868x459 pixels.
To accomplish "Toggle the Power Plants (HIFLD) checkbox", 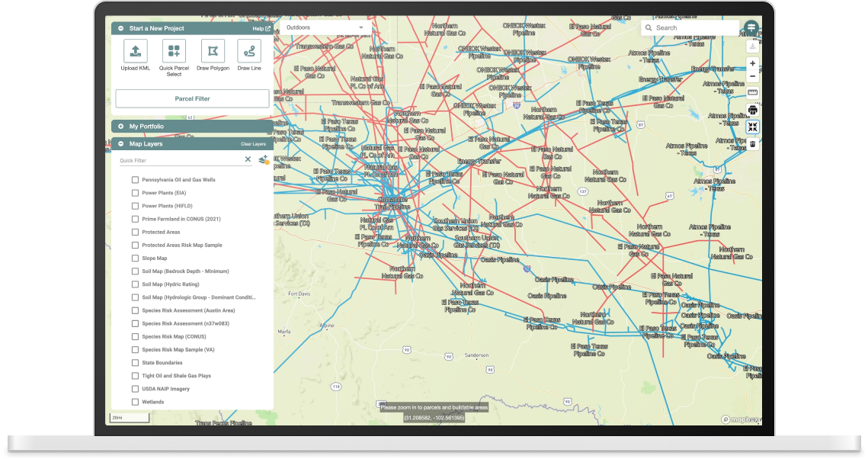I will 135,206.
